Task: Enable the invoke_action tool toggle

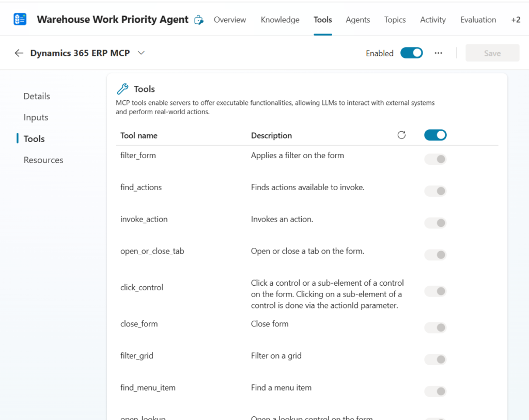Action: pos(435,223)
